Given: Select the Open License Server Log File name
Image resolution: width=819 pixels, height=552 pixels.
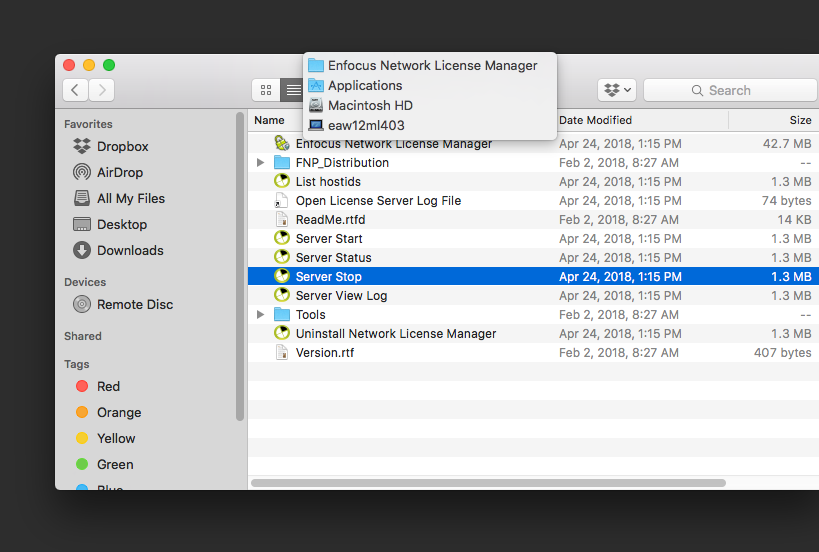Looking at the screenshot, I should (x=378, y=201).
